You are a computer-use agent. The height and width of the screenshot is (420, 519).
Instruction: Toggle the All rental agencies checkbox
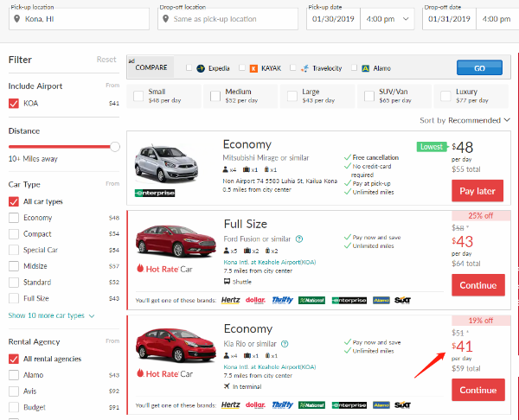pos(14,359)
